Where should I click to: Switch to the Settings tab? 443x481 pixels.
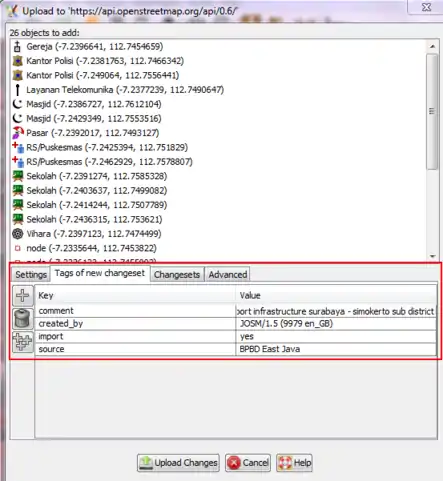pyautogui.click(x=31, y=275)
